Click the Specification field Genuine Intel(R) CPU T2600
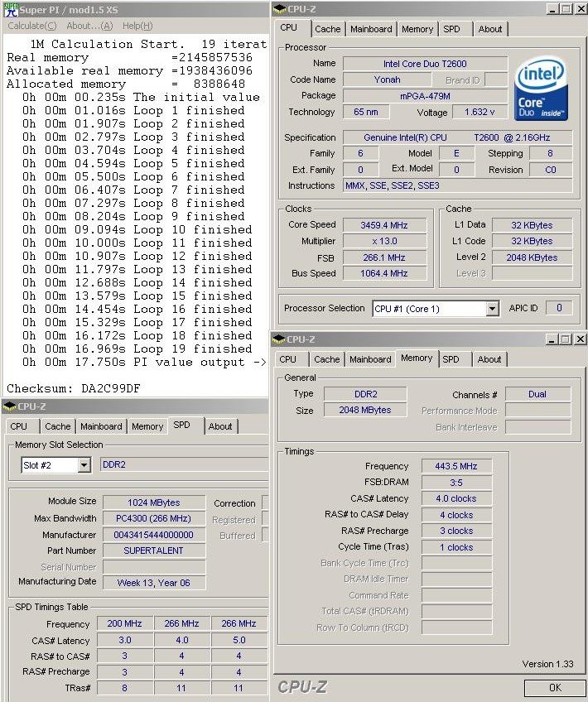This screenshot has height=702, width=588. coord(458,137)
